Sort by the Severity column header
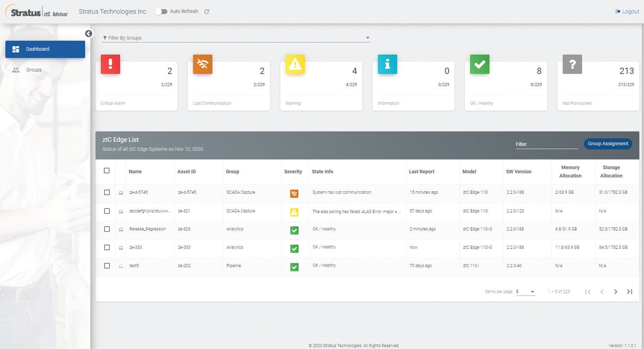The image size is (644, 349). (x=293, y=171)
